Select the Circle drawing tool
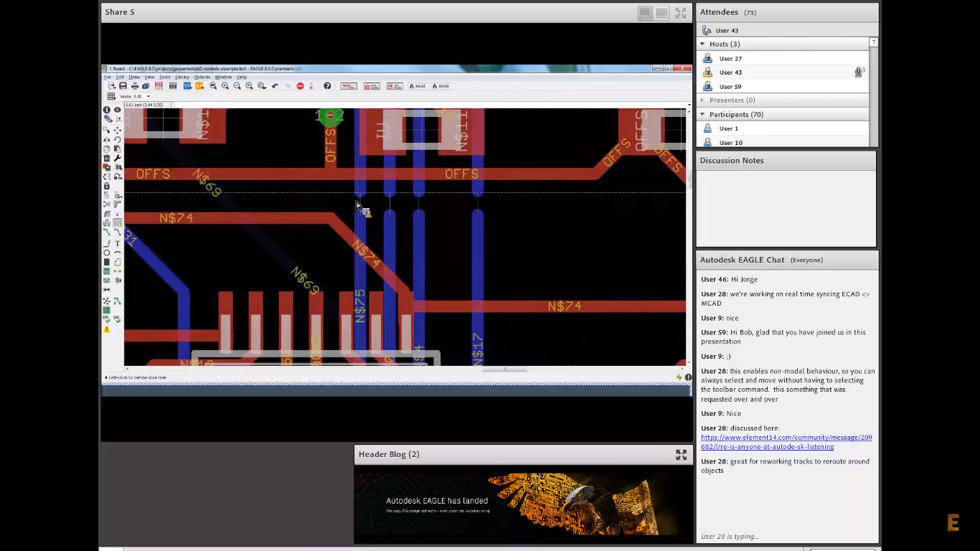The image size is (980, 551). pos(106,253)
